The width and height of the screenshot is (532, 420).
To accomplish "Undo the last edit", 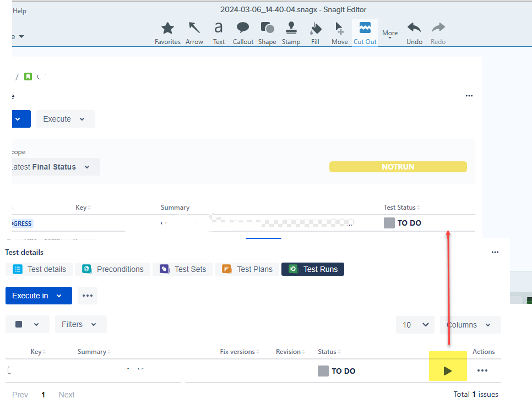I will click(x=414, y=33).
